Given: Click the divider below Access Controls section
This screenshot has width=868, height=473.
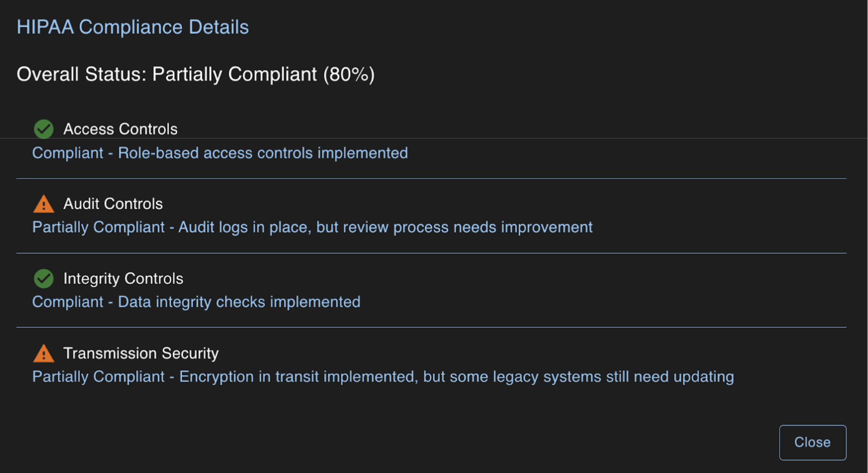Looking at the screenshot, I should pyautogui.click(x=431, y=178).
